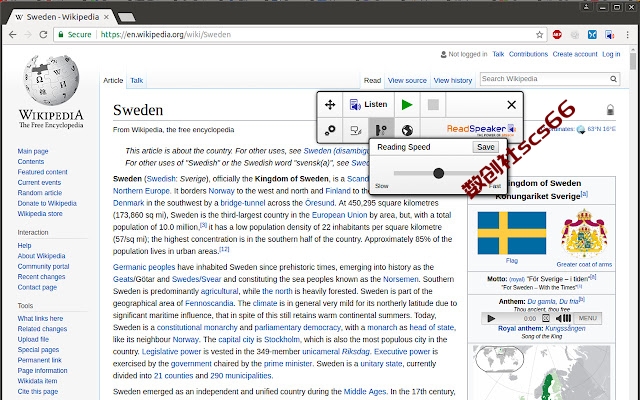
Task: Click the grey stop button in ReadSpeaker
Action: 433,104
